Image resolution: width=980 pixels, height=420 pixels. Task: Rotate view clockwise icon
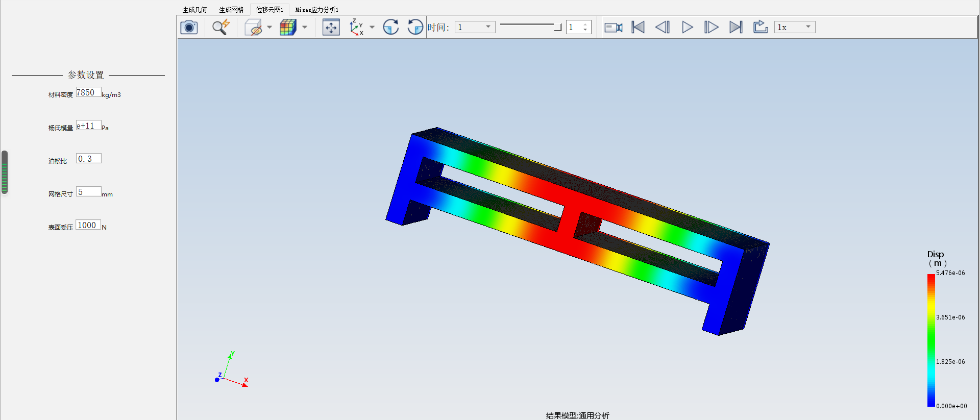[x=391, y=27]
